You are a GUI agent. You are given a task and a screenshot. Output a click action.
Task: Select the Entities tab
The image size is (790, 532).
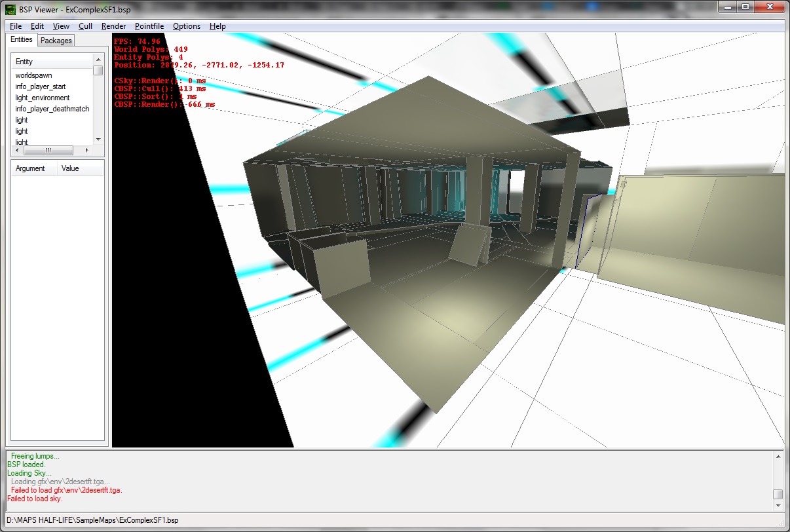(22, 40)
